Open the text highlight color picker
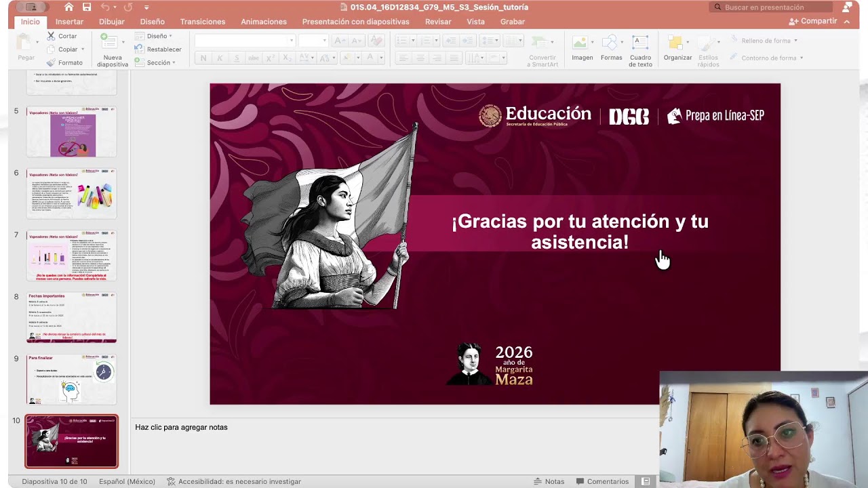 (348, 58)
